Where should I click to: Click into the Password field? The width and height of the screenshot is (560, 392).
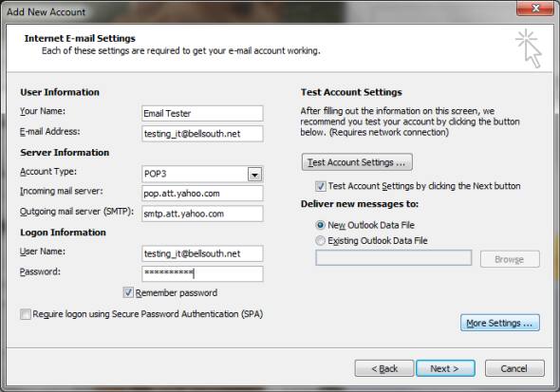(x=202, y=273)
